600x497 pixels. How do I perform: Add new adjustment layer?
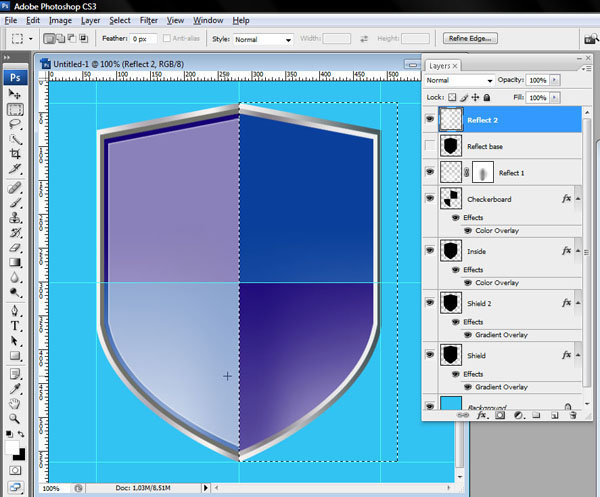coord(518,416)
